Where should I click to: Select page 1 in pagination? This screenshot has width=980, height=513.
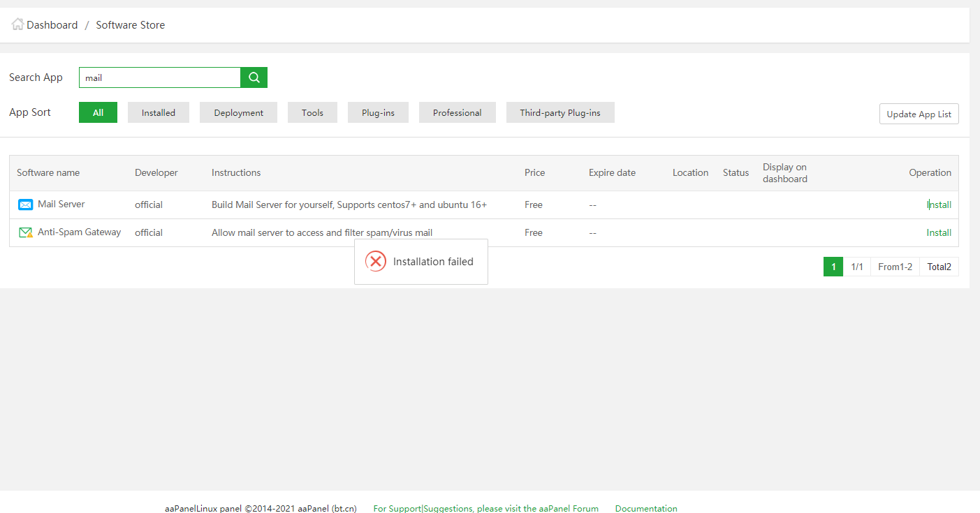click(x=833, y=267)
